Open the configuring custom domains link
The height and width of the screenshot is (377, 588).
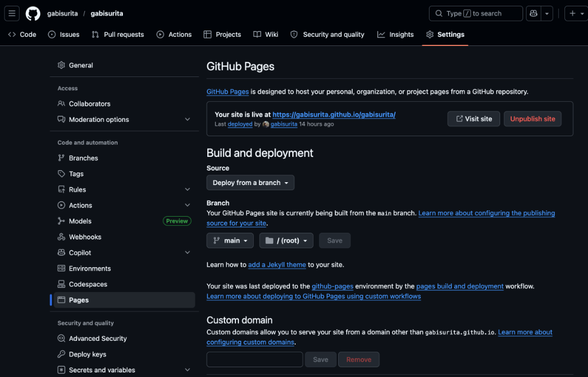point(250,342)
